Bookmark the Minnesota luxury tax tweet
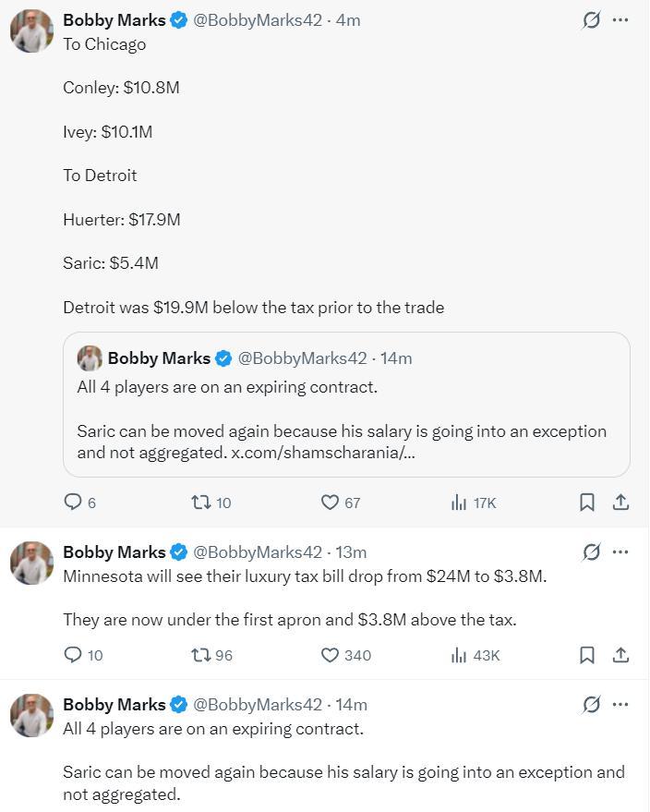This screenshot has width=650, height=812. point(586,655)
